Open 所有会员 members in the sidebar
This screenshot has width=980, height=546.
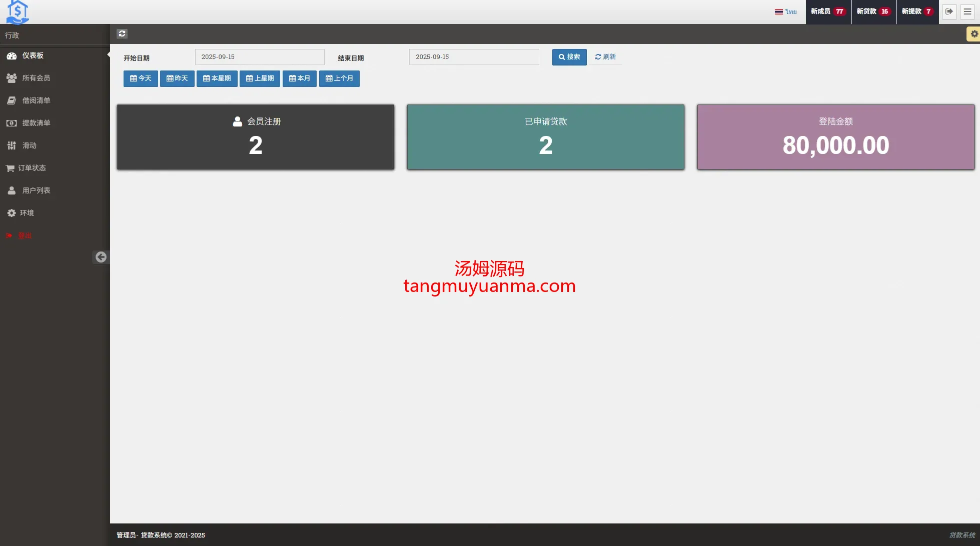click(x=36, y=78)
